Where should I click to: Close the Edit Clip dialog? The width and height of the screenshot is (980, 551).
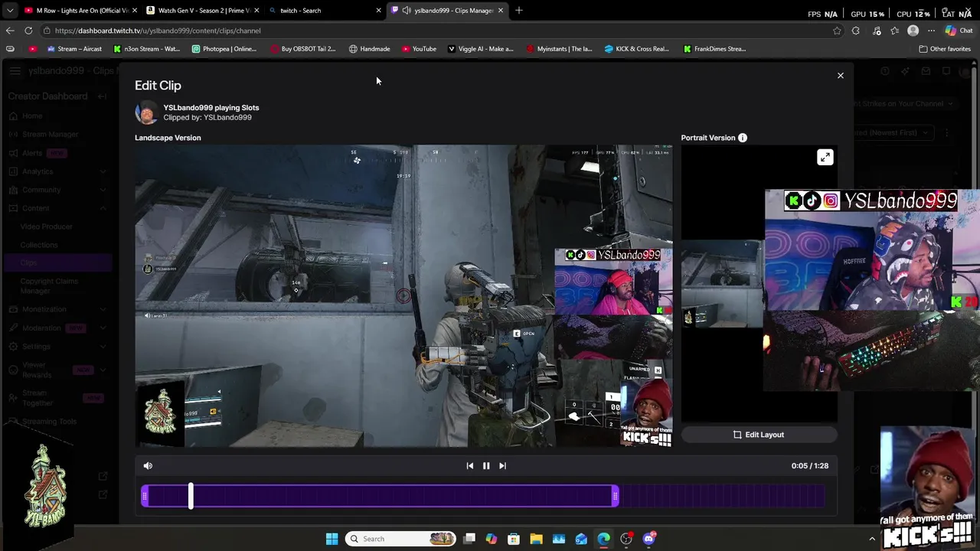point(840,76)
